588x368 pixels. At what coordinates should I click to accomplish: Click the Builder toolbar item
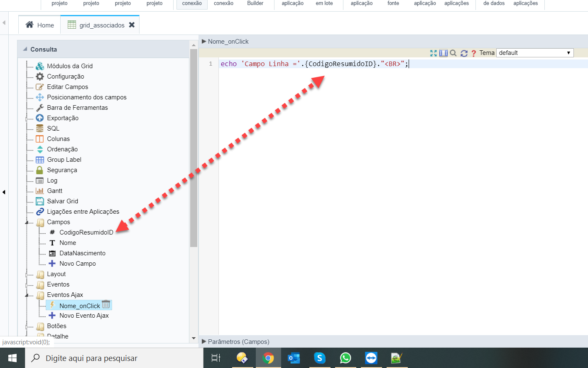[x=255, y=3]
